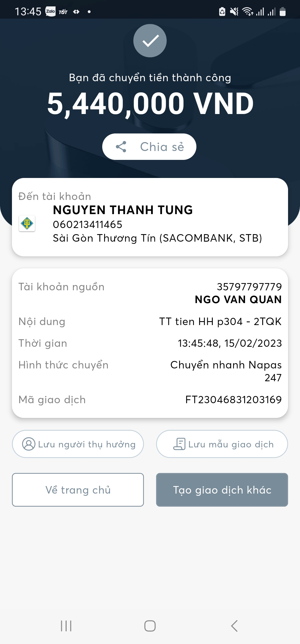Select recipient name NGUYEN THANH TUNG
Image resolution: width=300 pixels, height=644 pixels.
[x=123, y=210]
